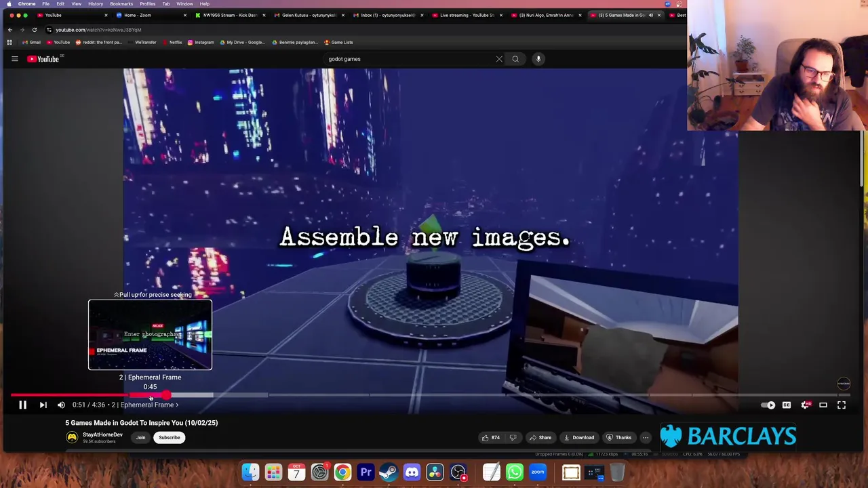Screen dimensions: 868x488
Task: Open the History menu
Action: click(96, 4)
